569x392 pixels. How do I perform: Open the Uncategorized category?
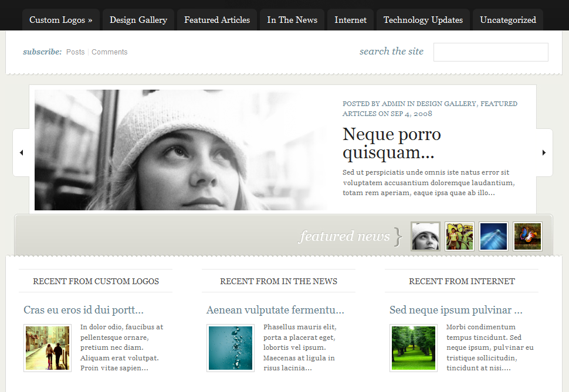[x=508, y=20]
